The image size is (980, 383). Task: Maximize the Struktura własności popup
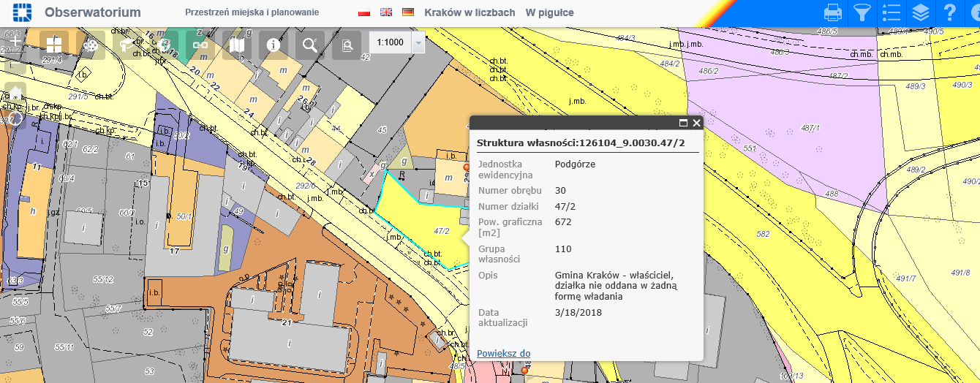683,123
